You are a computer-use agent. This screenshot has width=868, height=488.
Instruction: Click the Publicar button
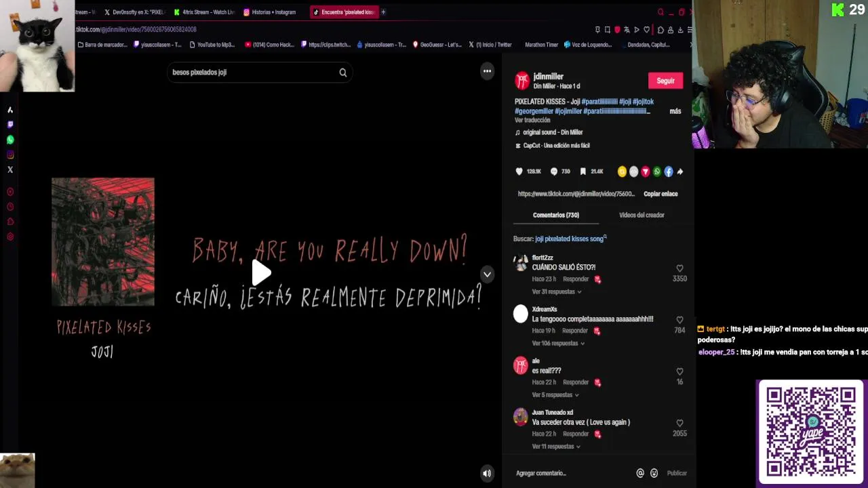(677, 473)
